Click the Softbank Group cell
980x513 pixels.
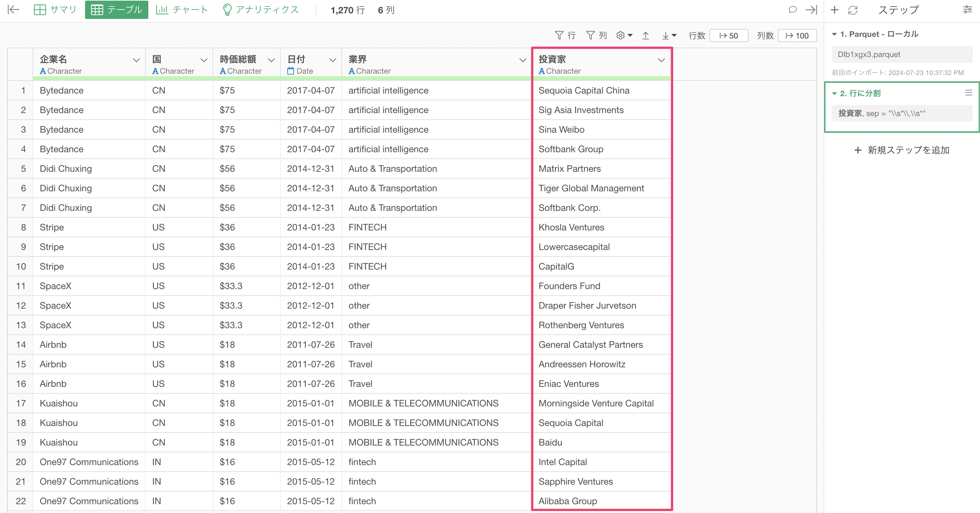(x=601, y=149)
